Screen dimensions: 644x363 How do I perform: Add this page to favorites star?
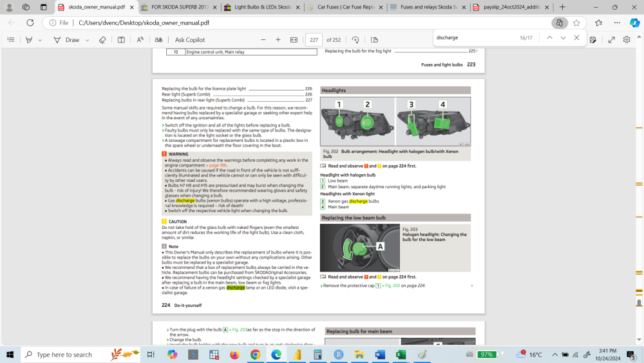pyautogui.click(x=576, y=23)
